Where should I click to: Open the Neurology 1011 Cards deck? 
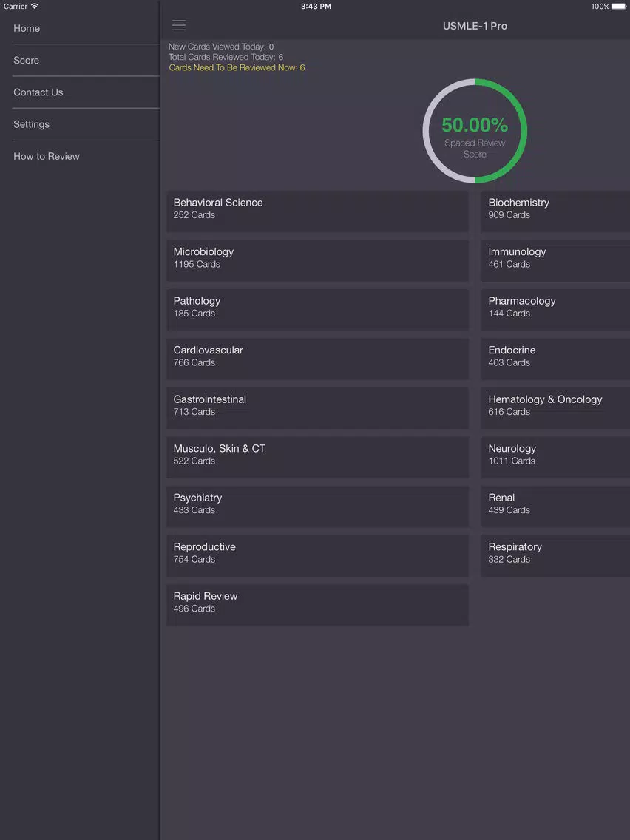(555, 457)
